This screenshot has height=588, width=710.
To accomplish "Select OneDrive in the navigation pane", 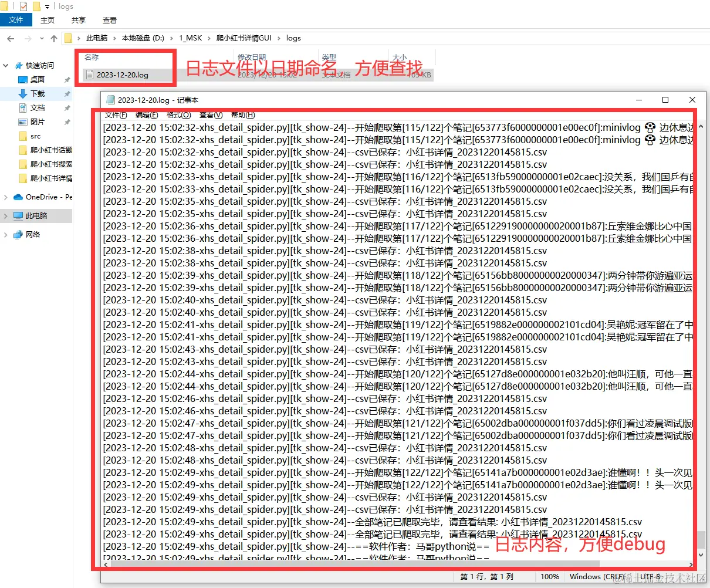I will point(49,197).
